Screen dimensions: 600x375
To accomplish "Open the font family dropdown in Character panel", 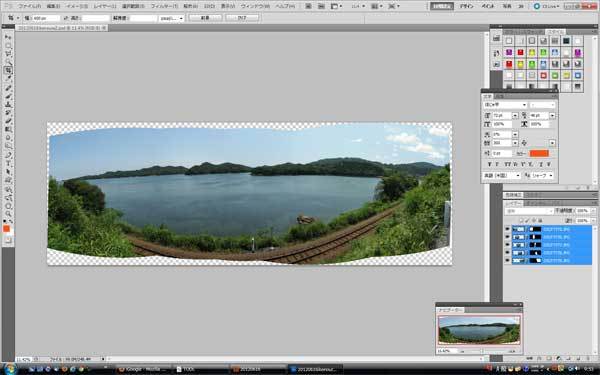I will pyautogui.click(x=505, y=104).
